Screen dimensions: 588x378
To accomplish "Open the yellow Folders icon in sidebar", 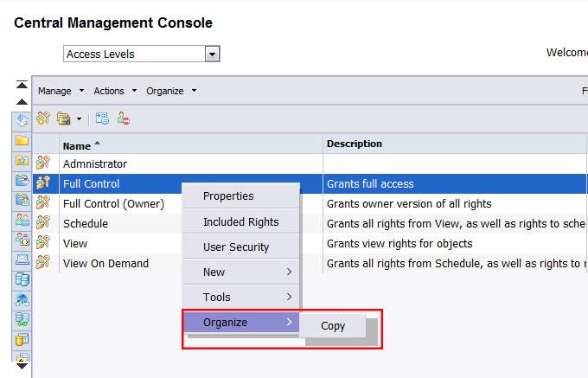I will coord(22,140).
